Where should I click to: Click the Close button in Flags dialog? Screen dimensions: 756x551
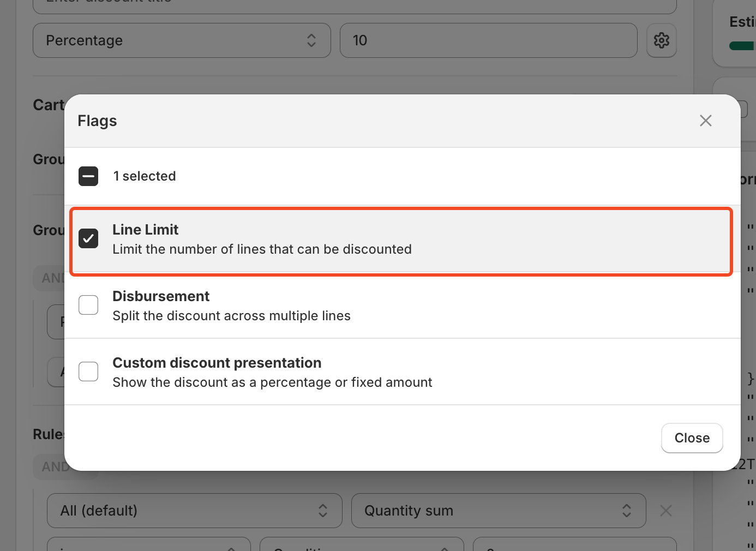[x=692, y=438]
